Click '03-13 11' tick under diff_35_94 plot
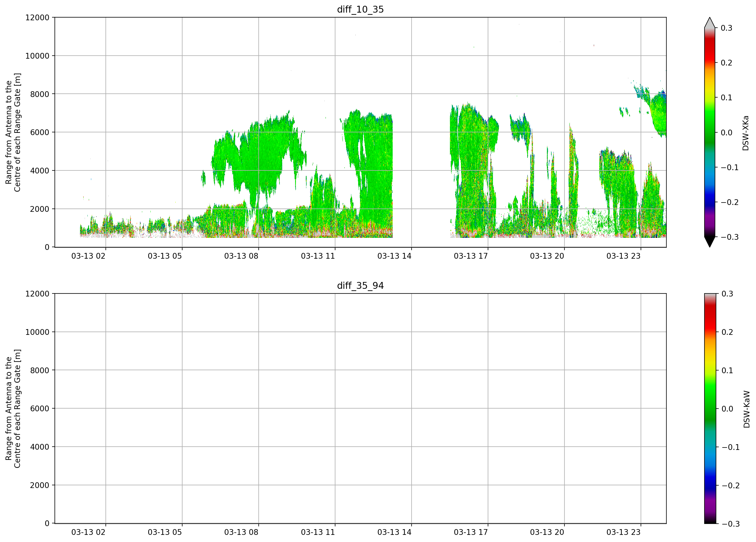The image size is (756, 542). click(x=318, y=532)
